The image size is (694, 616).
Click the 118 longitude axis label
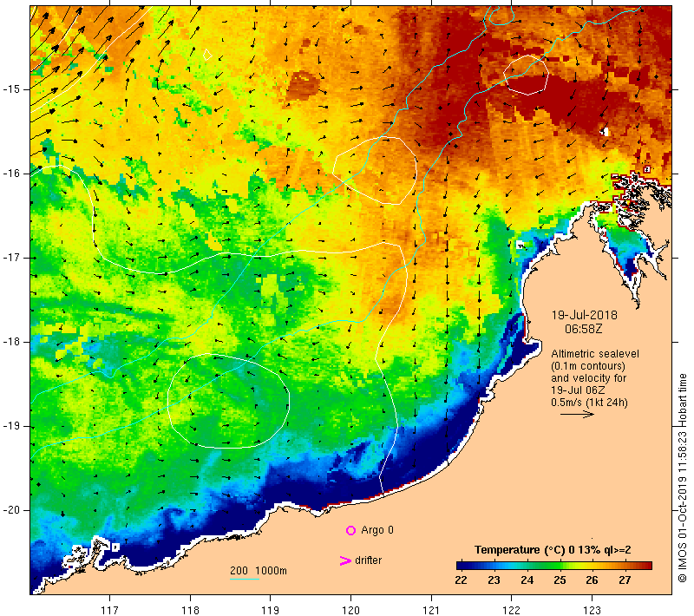[190, 610]
